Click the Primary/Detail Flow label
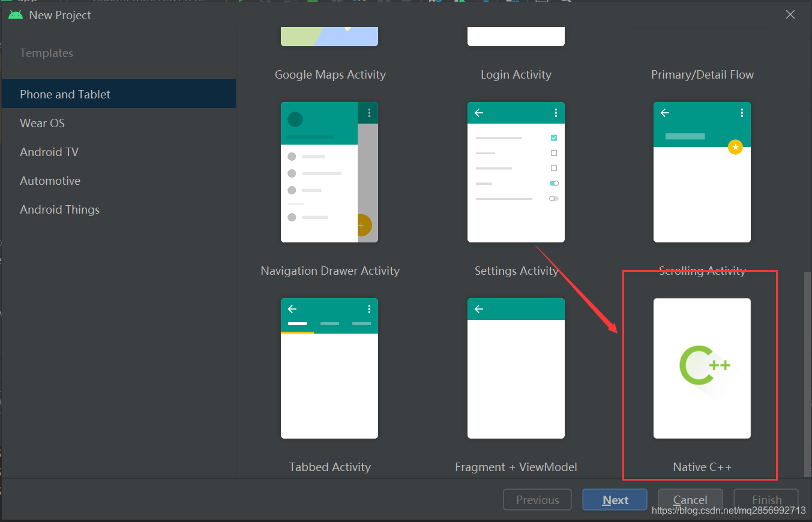The image size is (812, 522). click(x=702, y=74)
